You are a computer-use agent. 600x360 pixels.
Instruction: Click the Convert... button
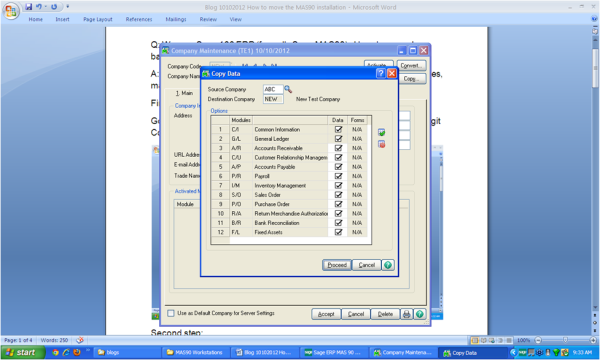click(x=411, y=65)
